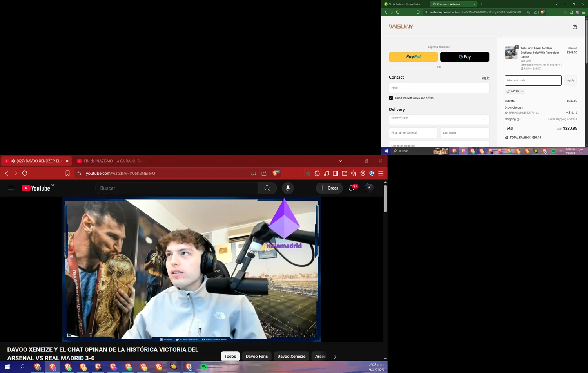Screen dimensions: 588x373
Task: Apply the discount code
Action: tap(570, 80)
